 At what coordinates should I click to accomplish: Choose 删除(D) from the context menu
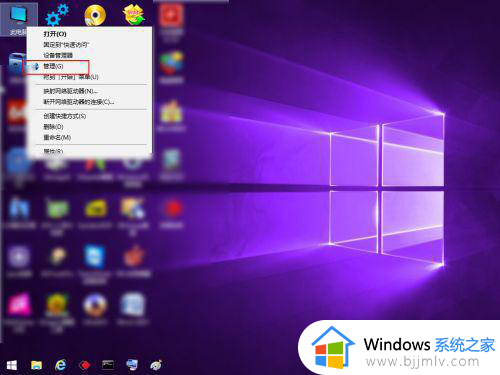coord(53,127)
